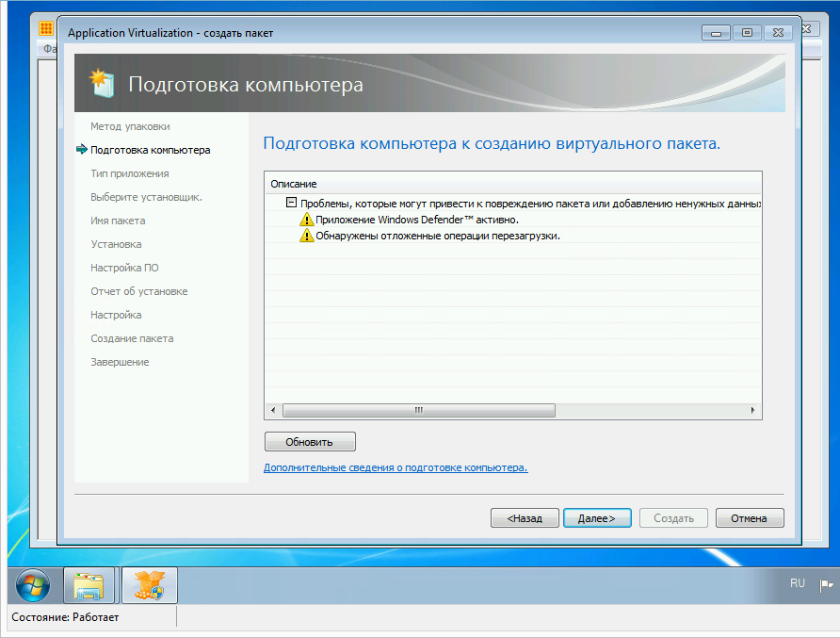The height and width of the screenshot is (638, 840).
Task: Open Windows Explorer from the taskbar
Action: [89, 585]
